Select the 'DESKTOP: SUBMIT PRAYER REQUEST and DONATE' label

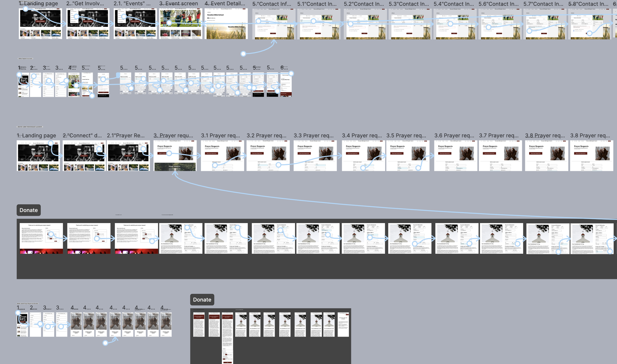pyautogui.click(x=30, y=127)
